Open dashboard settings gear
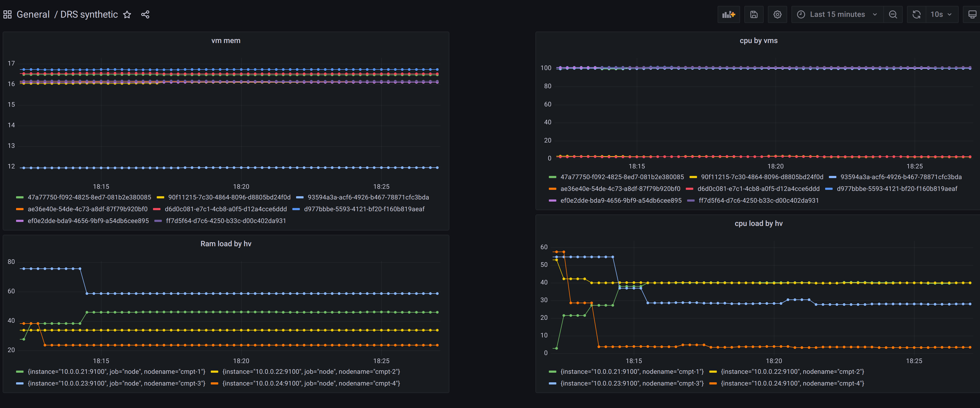This screenshot has width=980, height=408. [x=777, y=14]
